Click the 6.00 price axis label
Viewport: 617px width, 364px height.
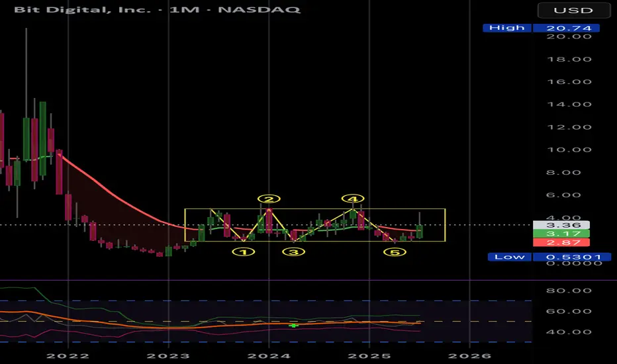pos(564,195)
